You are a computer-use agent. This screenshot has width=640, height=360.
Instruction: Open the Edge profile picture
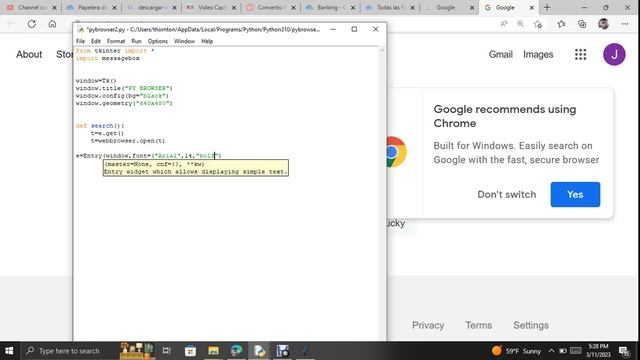(x=603, y=24)
